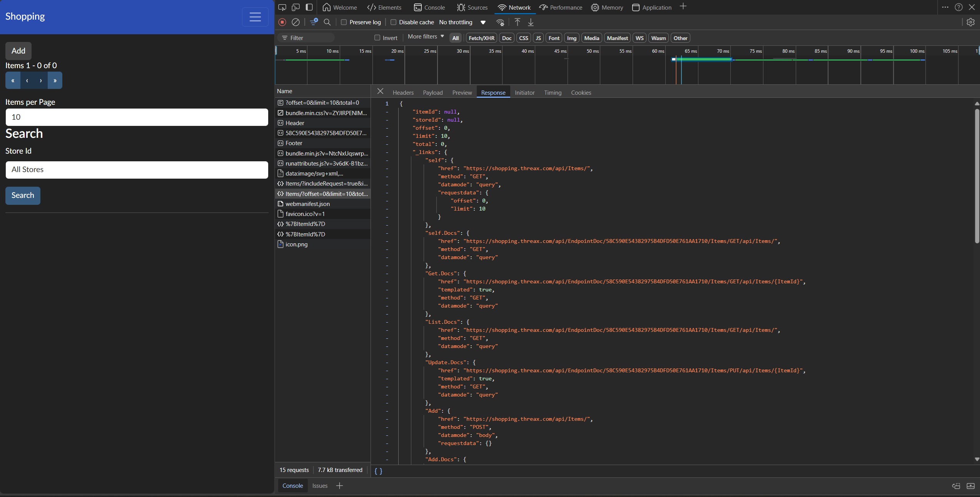Screen dimensions: 980x497
Task: Select the Footer request row
Action: coord(323,143)
